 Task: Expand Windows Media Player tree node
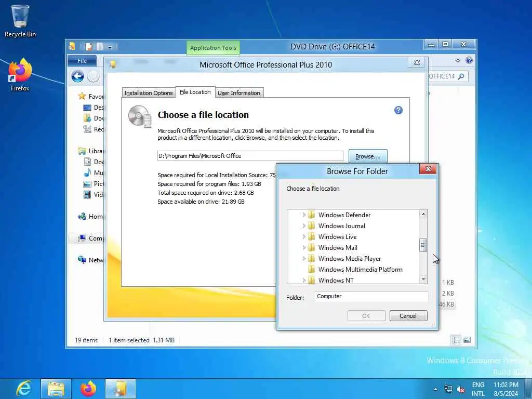coord(304,259)
